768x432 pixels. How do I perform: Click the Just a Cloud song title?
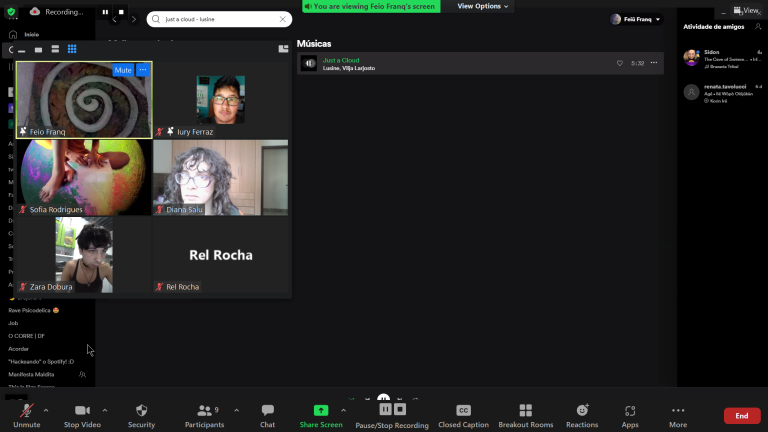tap(341, 60)
